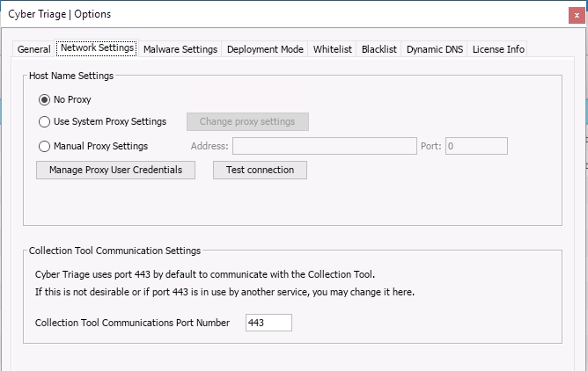
Task: View the License Info tab
Action: pyautogui.click(x=498, y=49)
